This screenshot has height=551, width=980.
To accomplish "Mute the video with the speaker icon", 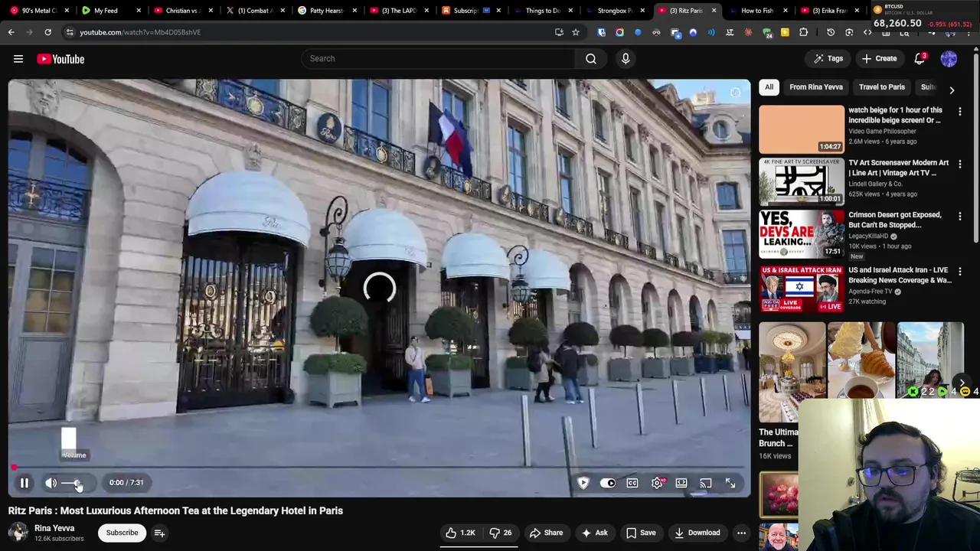I will 51,483.
